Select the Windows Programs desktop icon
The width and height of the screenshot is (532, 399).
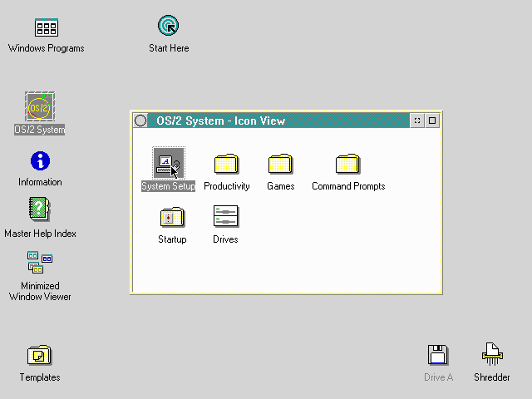click(46, 28)
